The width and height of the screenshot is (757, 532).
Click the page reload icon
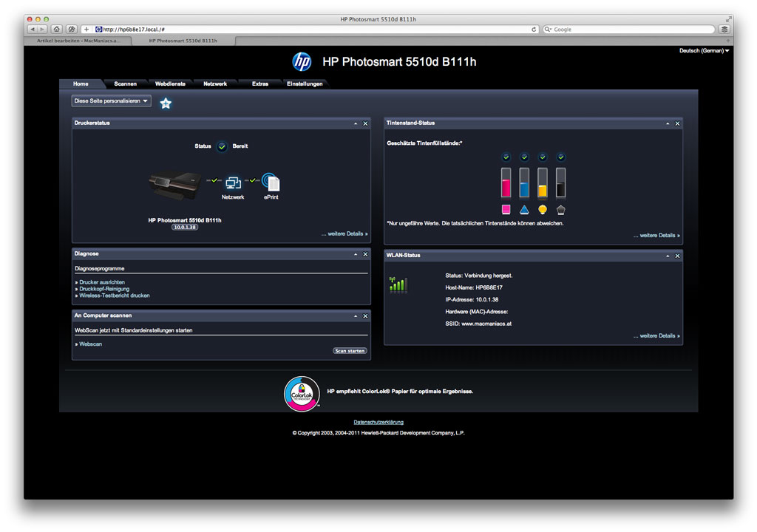tap(534, 30)
